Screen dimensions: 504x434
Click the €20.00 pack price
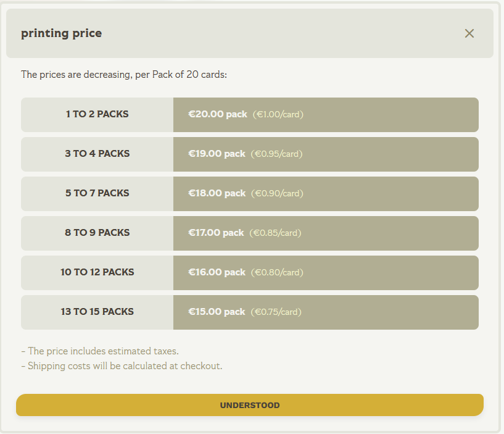(217, 114)
